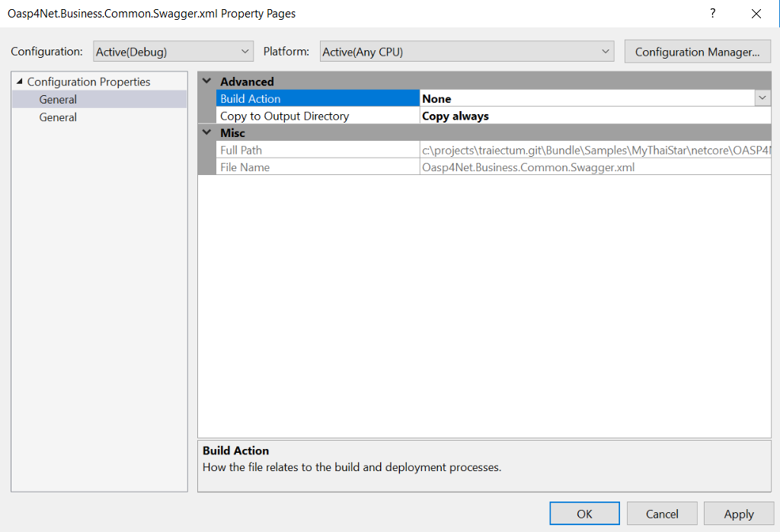Screen dimensions: 780x532
Task: Select the unhighlighted General tree item
Action: click(x=58, y=117)
